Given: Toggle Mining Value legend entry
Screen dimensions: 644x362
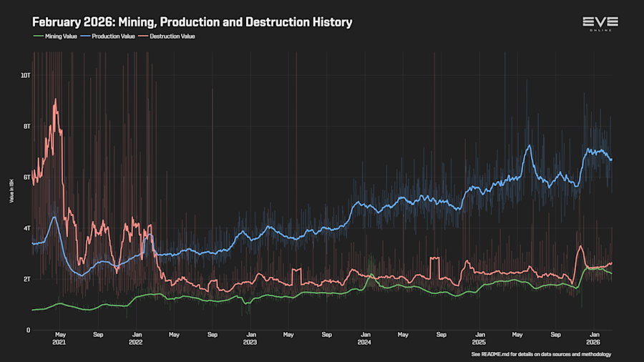Looking at the screenshot, I should (55, 36).
